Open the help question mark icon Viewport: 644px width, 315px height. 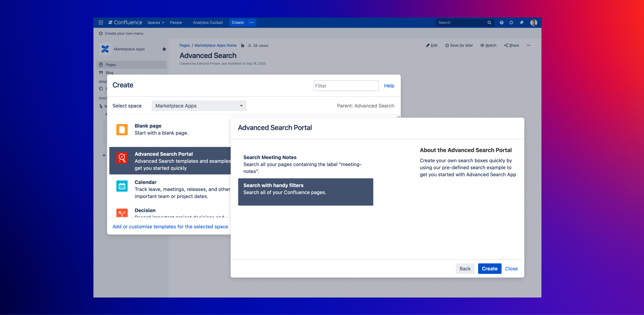(502, 22)
